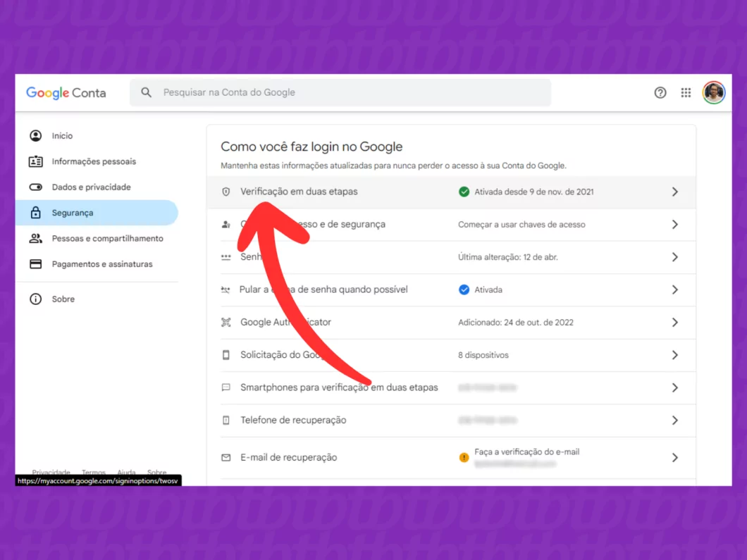
Task: Click green check next to Ativada desde 9 de nov.
Action: [464, 192]
